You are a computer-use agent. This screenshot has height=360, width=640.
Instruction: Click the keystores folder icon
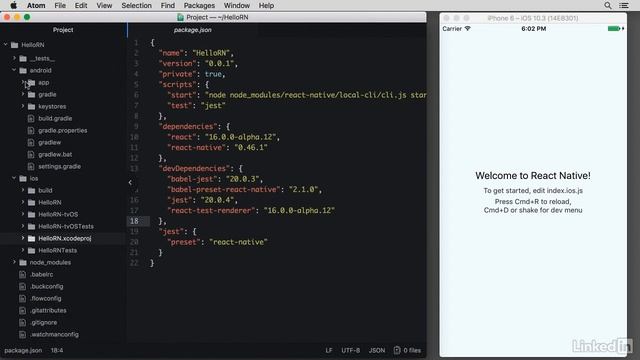(31, 107)
